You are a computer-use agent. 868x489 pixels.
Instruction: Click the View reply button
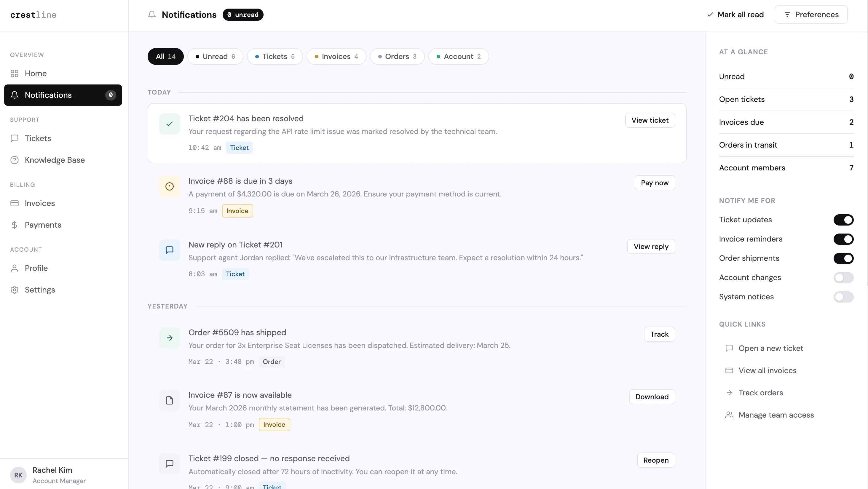(651, 247)
